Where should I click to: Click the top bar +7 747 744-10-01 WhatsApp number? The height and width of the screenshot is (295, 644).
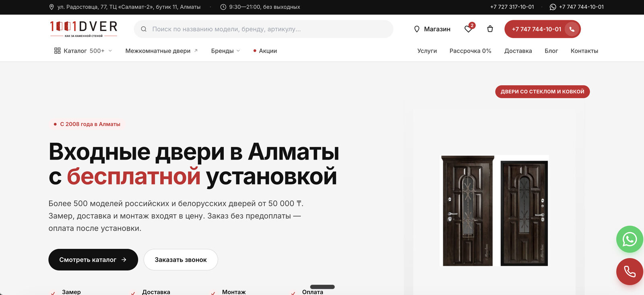pyautogui.click(x=581, y=7)
